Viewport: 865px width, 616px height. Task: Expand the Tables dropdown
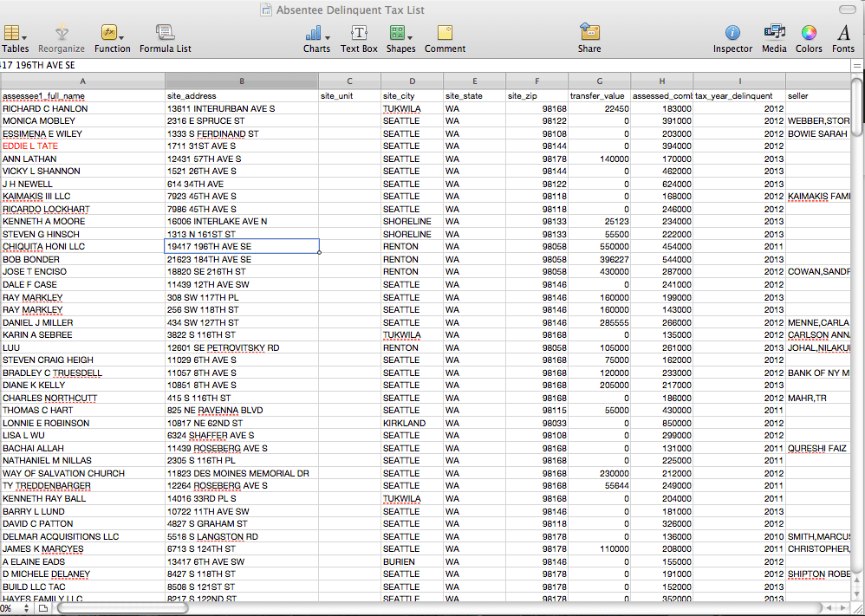[x=15, y=38]
